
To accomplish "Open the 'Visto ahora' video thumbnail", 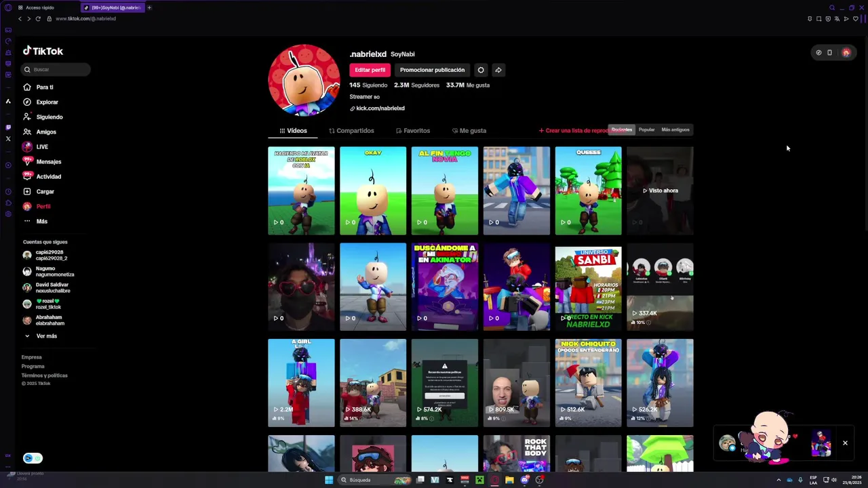I will [x=660, y=190].
